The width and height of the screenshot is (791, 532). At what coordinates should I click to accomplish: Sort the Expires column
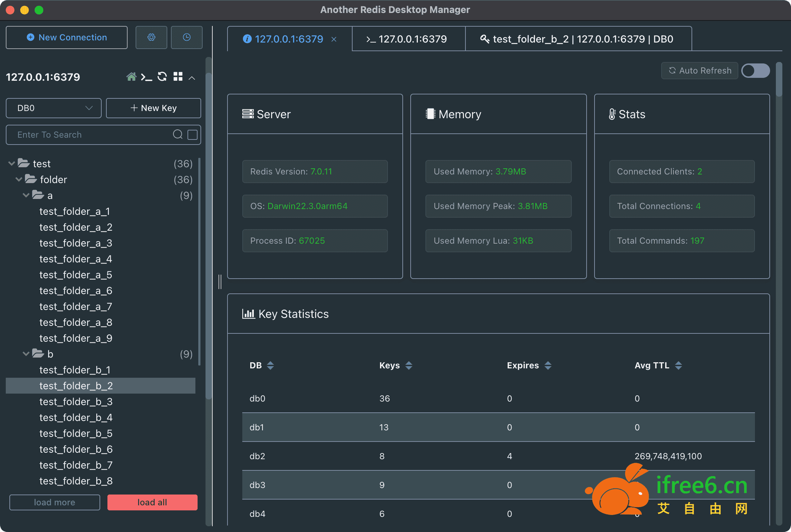[x=548, y=365]
